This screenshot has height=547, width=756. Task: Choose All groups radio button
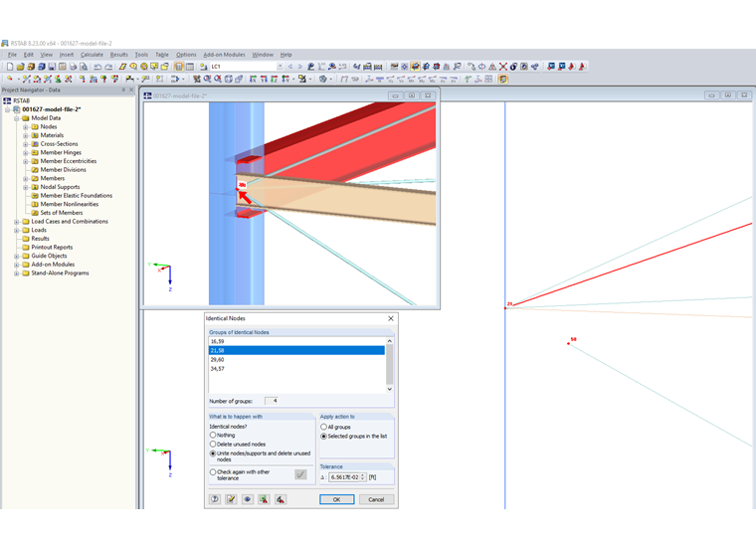coord(323,427)
